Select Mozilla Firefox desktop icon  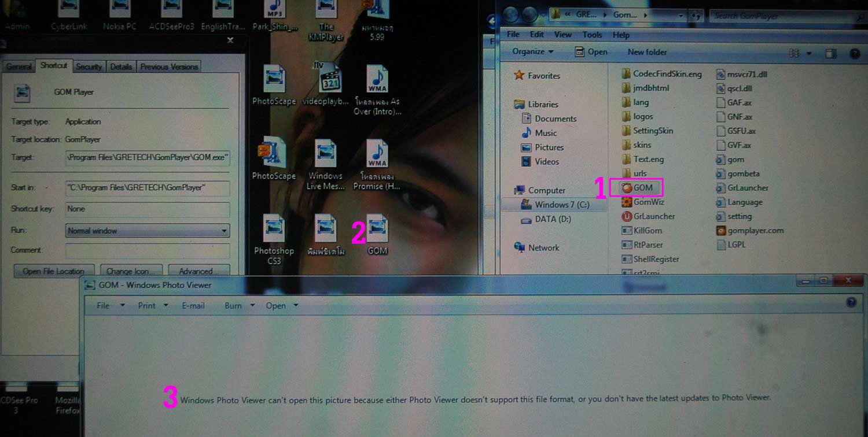click(68, 400)
